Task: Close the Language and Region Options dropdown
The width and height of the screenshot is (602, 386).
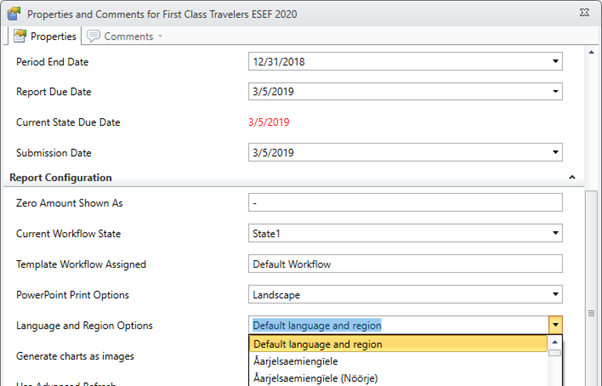Action: [x=556, y=325]
